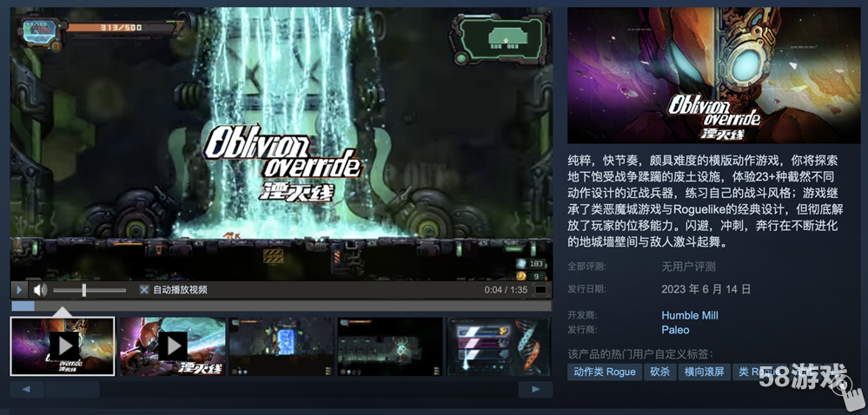Screen dimensions: 868x415
Task: Open the Paleo publisher link
Action: coord(675,330)
